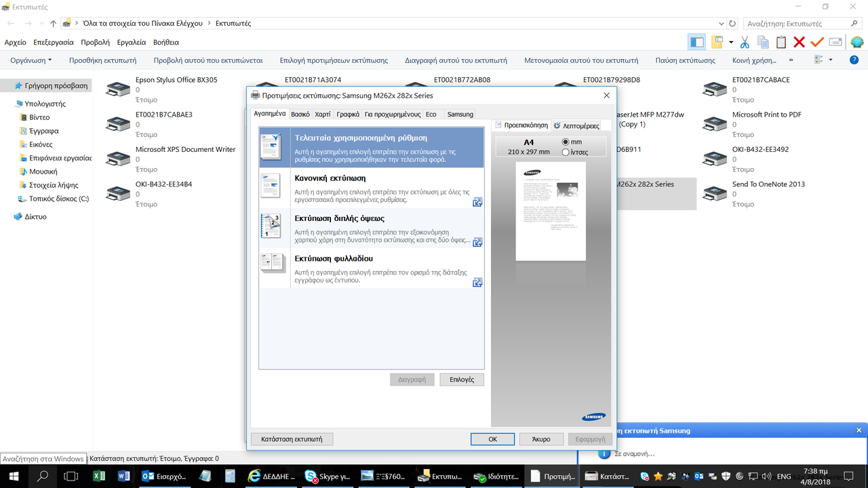Click the clipboard Paste icon
This screenshot has height=488, width=868.
781,42
